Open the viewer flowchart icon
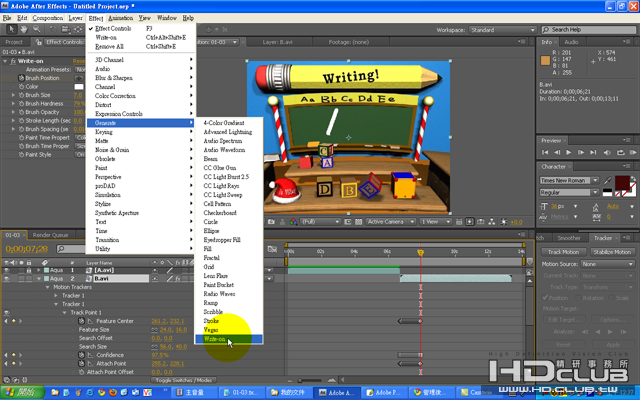The height and width of the screenshot is (400, 640). tap(492, 222)
